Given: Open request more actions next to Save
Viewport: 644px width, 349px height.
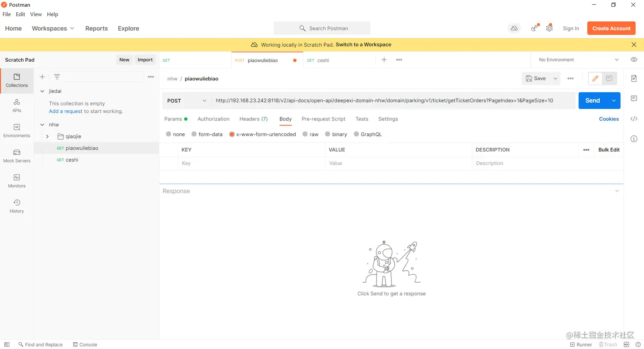Looking at the screenshot, I should (x=570, y=78).
